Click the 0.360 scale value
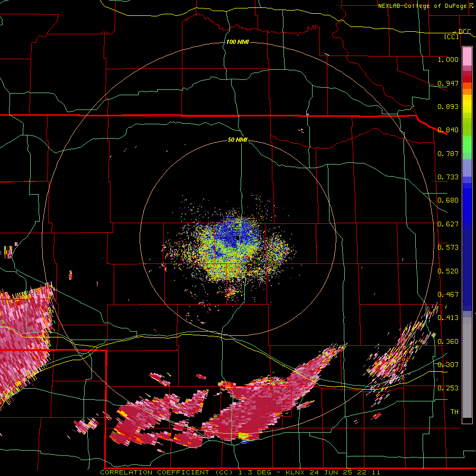This screenshot has height=476, width=476. [x=448, y=342]
